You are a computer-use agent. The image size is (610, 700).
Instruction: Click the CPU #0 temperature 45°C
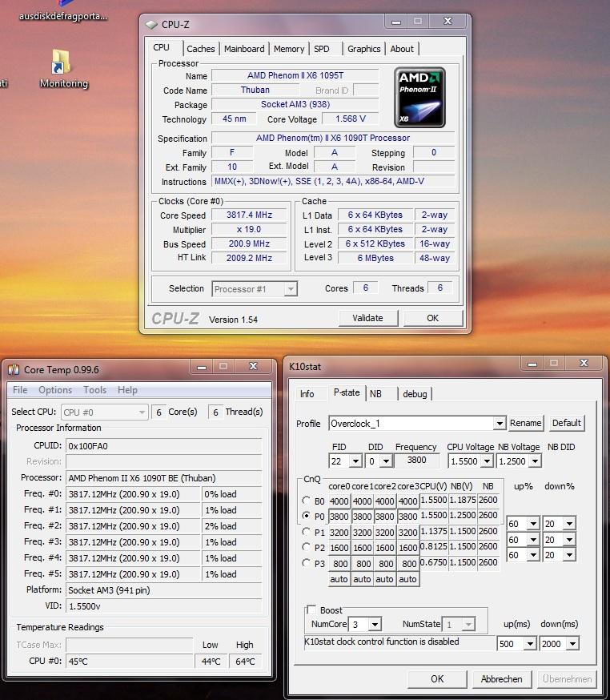(130, 662)
